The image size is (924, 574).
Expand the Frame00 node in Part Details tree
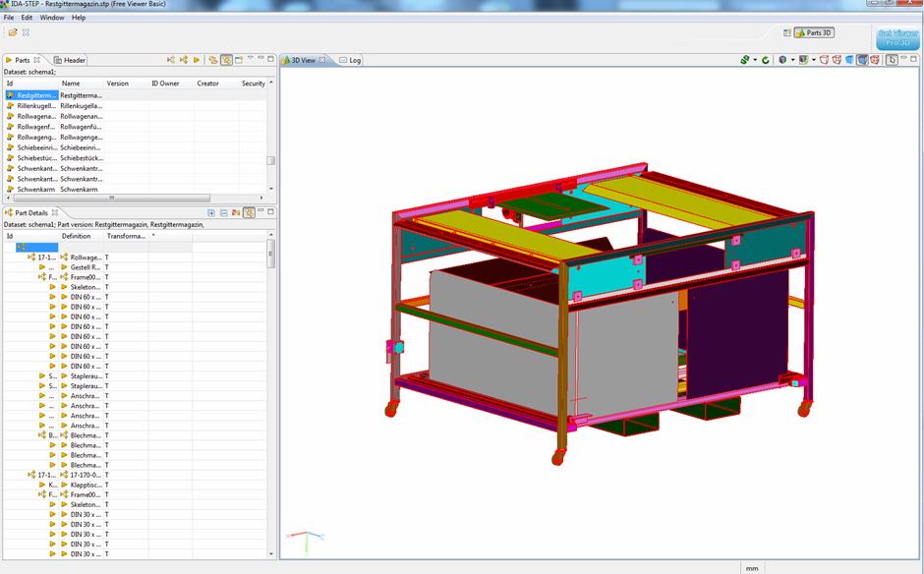(42, 277)
